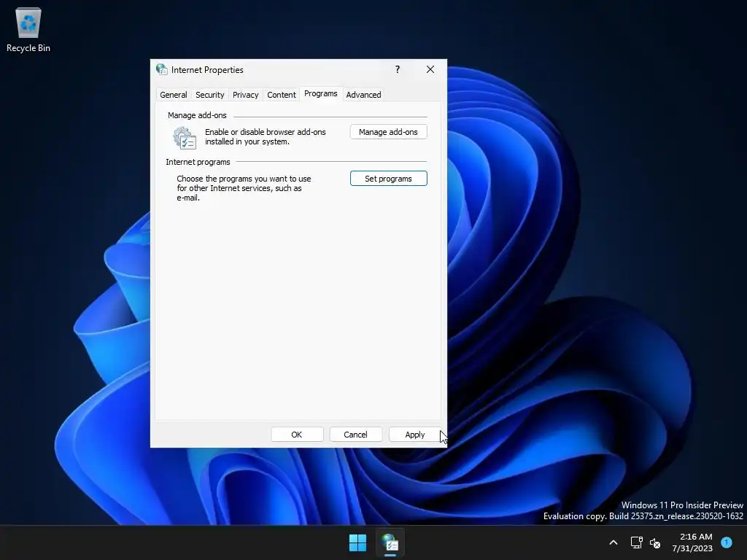Screen dimensions: 747x560
Task: Go to the Content tab
Action: [x=281, y=95]
